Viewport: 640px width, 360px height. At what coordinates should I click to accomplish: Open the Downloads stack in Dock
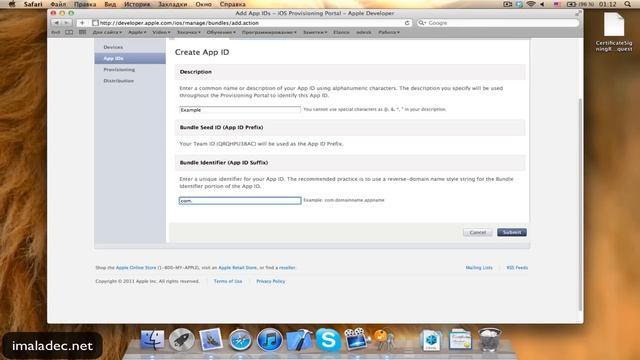pyautogui.click(x=460, y=340)
